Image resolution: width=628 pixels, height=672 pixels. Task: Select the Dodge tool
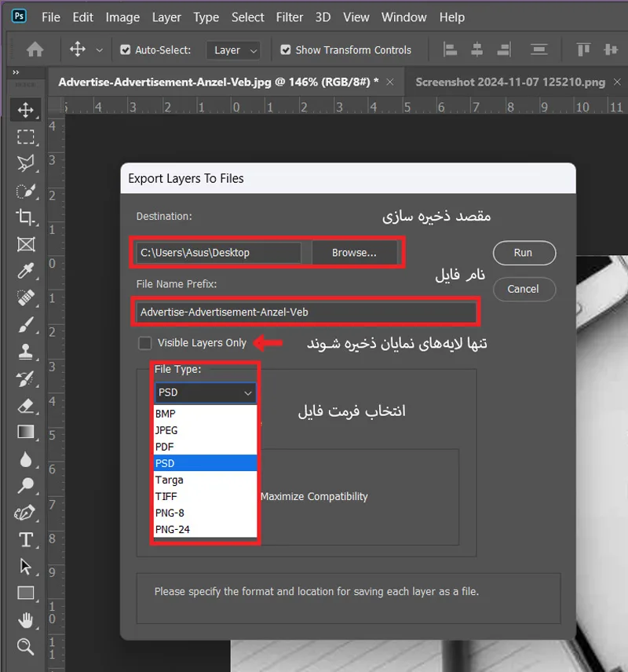pos(26,486)
